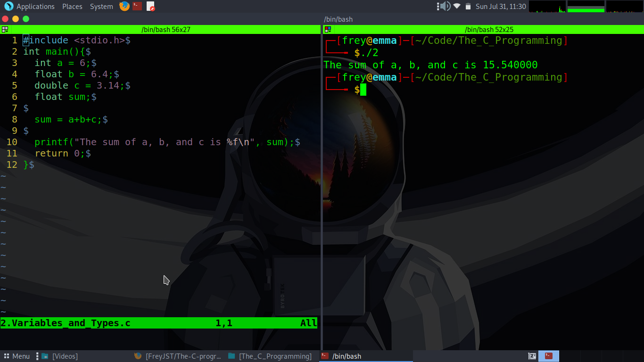
Task: Click the right pane title /bin/bash 52x25
Action: tap(489, 29)
